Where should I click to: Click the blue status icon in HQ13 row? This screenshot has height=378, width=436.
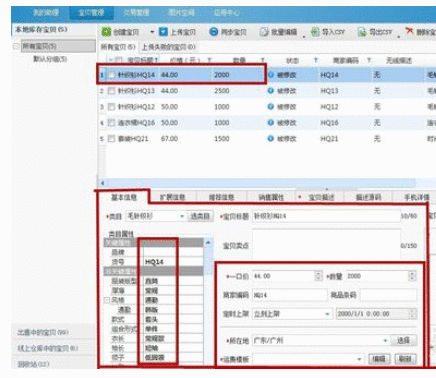(271, 91)
